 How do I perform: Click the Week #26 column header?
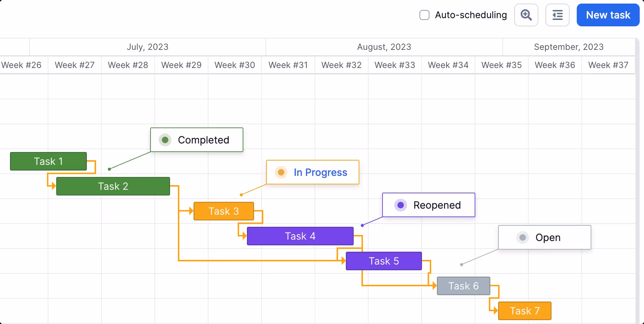[x=21, y=65]
